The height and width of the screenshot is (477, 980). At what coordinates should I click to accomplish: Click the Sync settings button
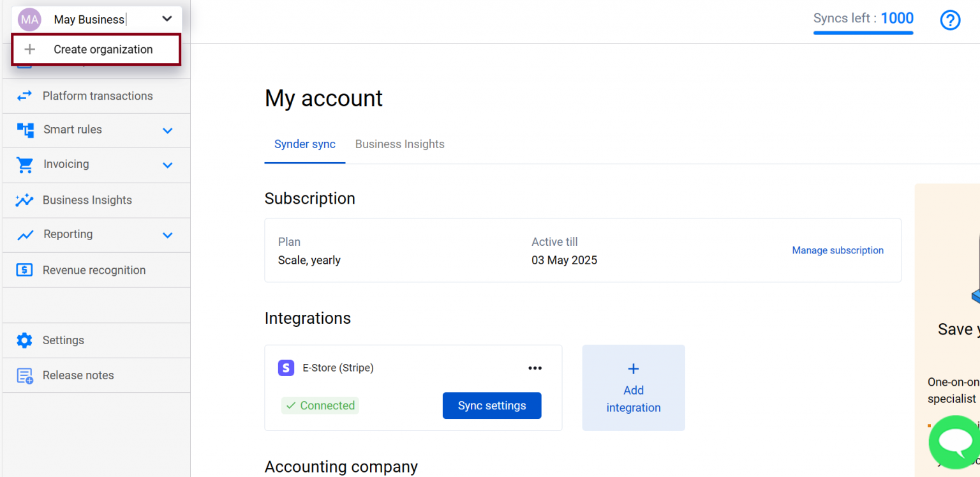click(492, 405)
